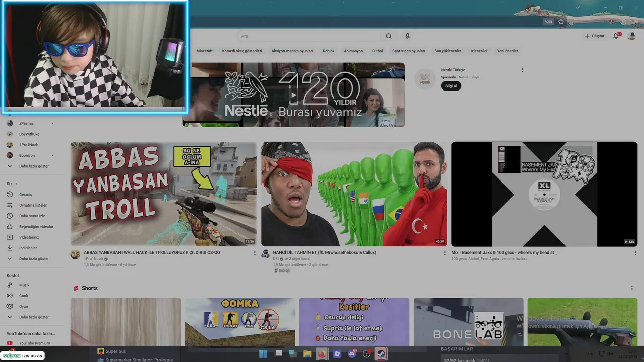Filter by Aksiyon-macera oyunları chip

[x=292, y=51]
